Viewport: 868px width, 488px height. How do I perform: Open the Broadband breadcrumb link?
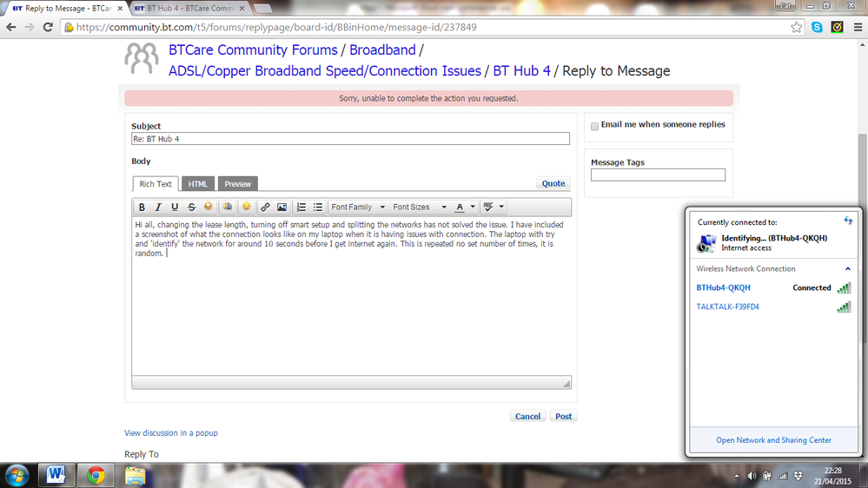click(382, 49)
